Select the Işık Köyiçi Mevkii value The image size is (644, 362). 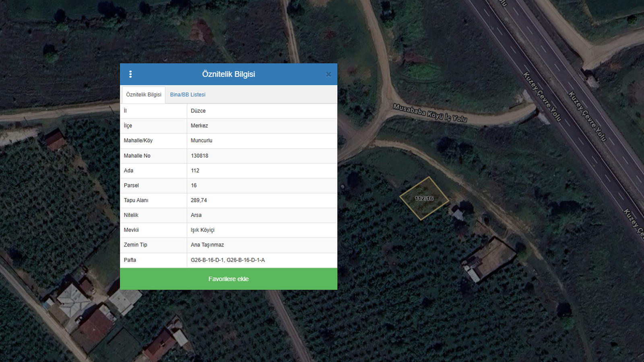pos(202,230)
